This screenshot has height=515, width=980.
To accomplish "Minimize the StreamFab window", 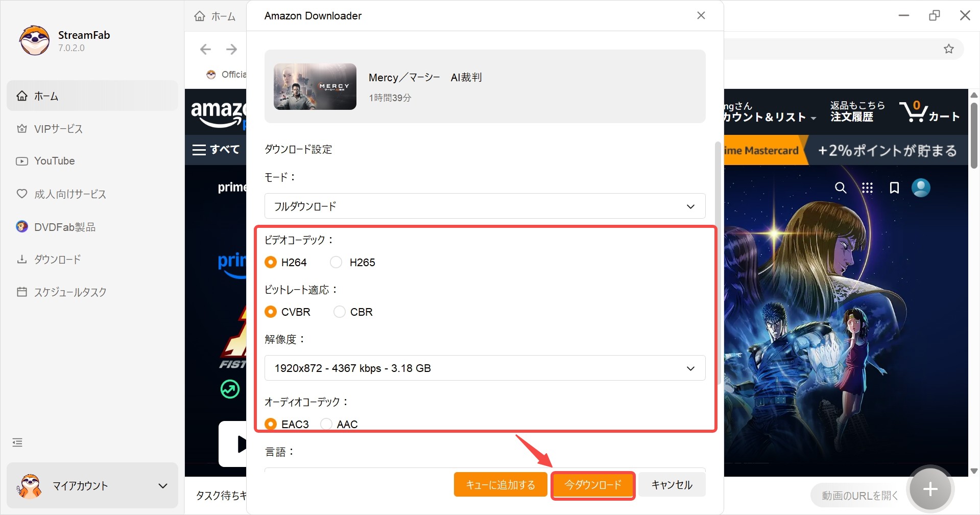I will click(904, 15).
